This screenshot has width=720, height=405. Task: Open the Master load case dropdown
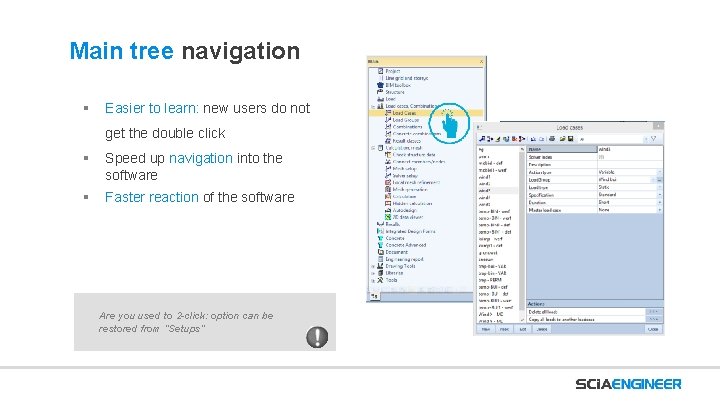click(x=660, y=210)
